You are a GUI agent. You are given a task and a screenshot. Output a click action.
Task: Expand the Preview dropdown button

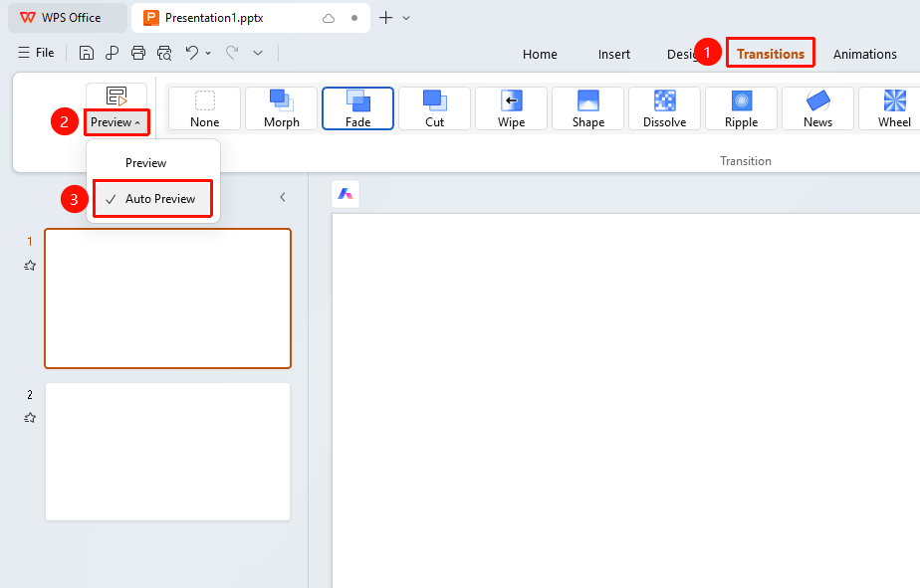click(x=116, y=122)
